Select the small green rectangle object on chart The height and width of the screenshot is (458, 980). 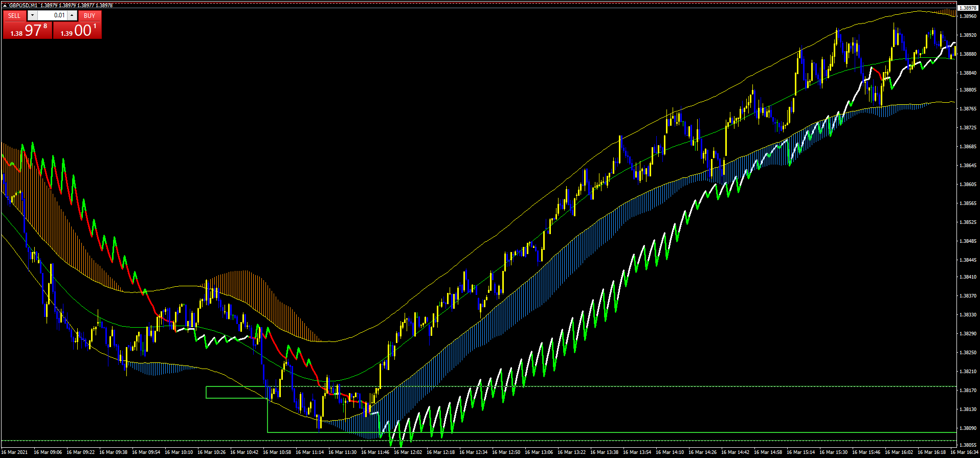tap(207, 392)
